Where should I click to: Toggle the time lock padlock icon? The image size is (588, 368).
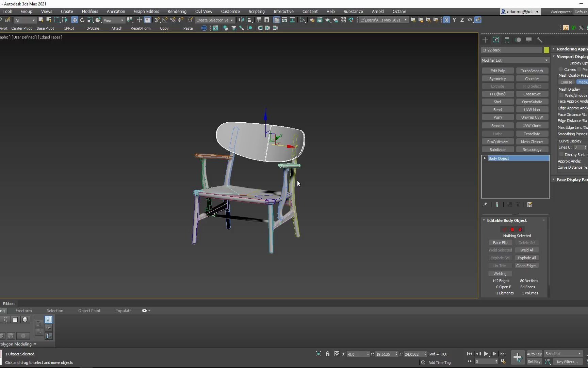[x=327, y=354]
